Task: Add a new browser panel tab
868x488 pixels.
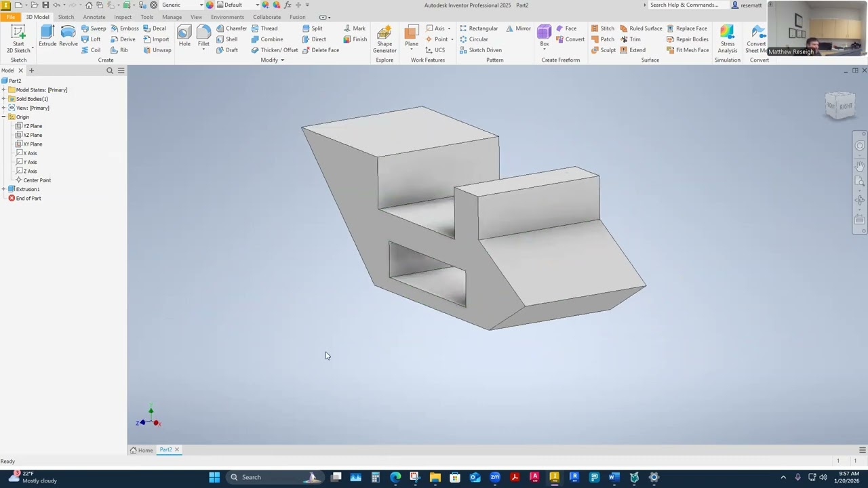Action: point(31,70)
